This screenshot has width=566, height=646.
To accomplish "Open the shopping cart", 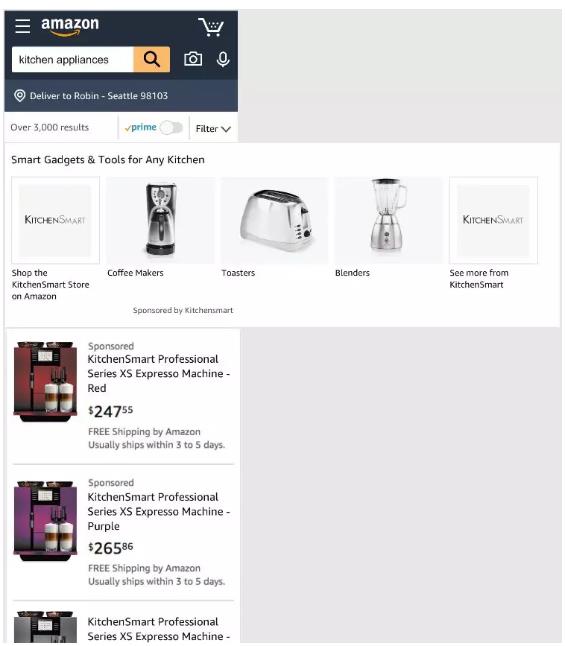I will [210, 27].
